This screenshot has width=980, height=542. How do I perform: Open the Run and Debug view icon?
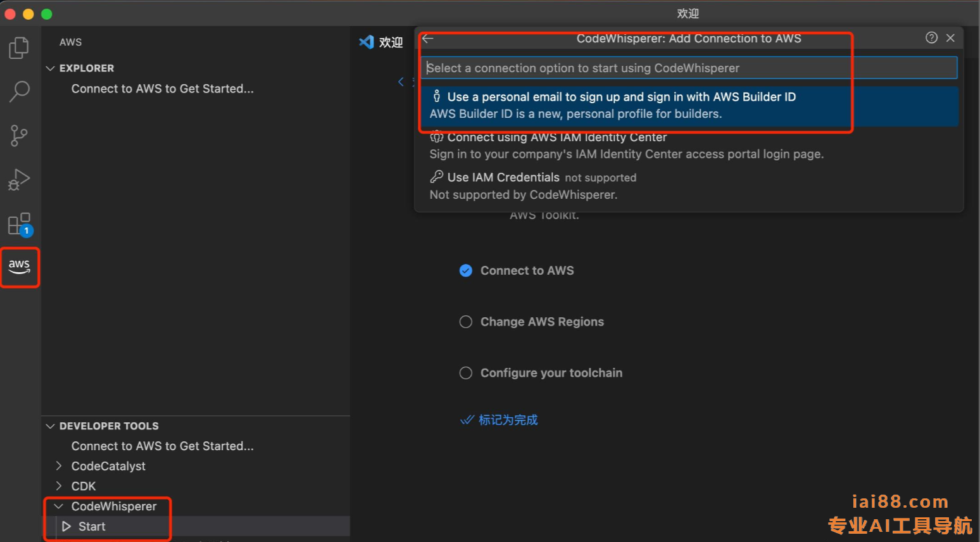(x=19, y=180)
